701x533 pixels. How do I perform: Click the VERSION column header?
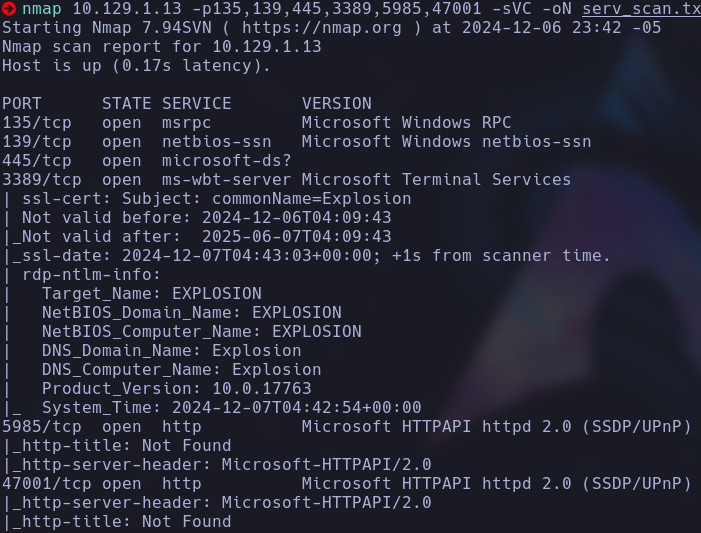[336, 104]
